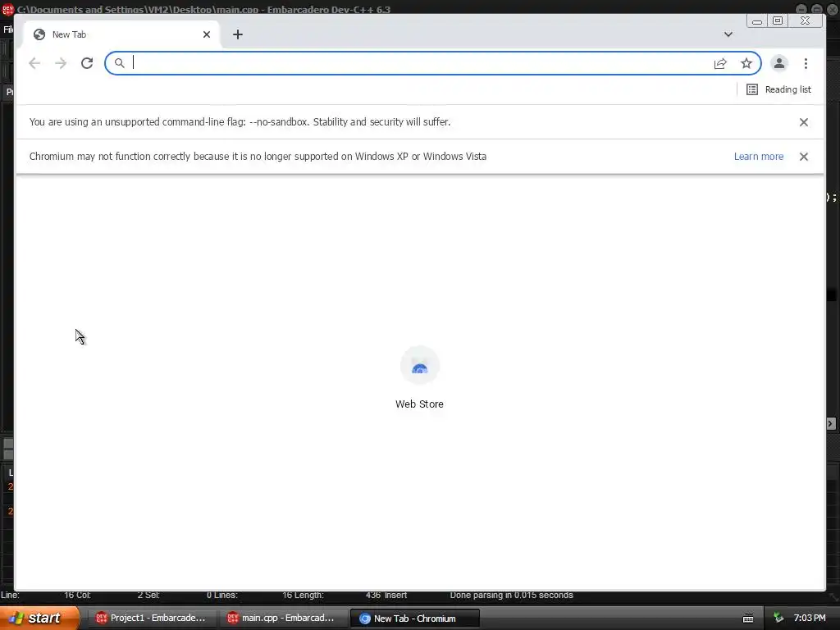This screenshot has height=630, width=840.
Task: Reload the current page
Action: [x=87, y=63]
